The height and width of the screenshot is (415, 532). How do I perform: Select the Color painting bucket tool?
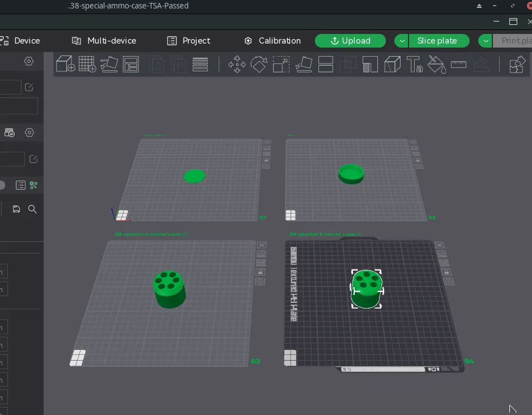(436, 64)
